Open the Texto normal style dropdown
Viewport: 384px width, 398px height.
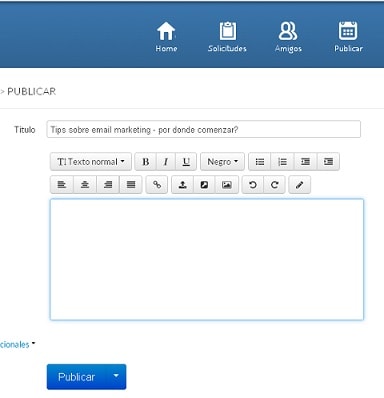[x=91, y=162]
